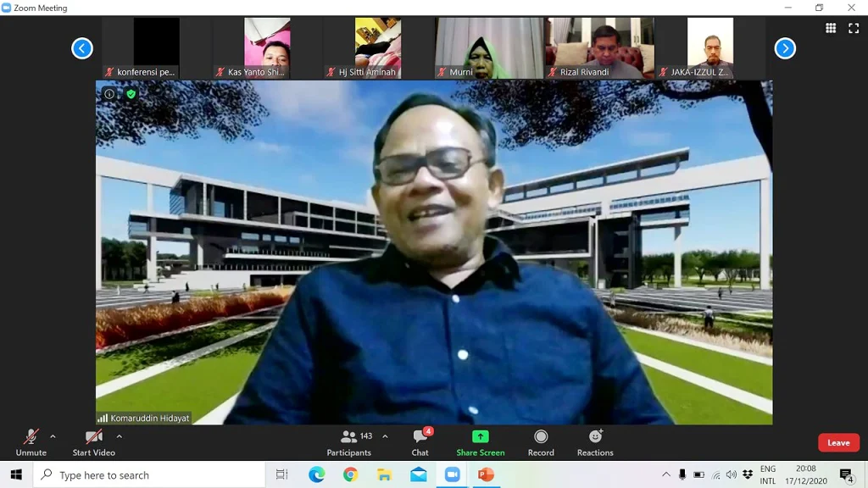
Task: Leave the meeting
Action: click(x=838, y=442)
